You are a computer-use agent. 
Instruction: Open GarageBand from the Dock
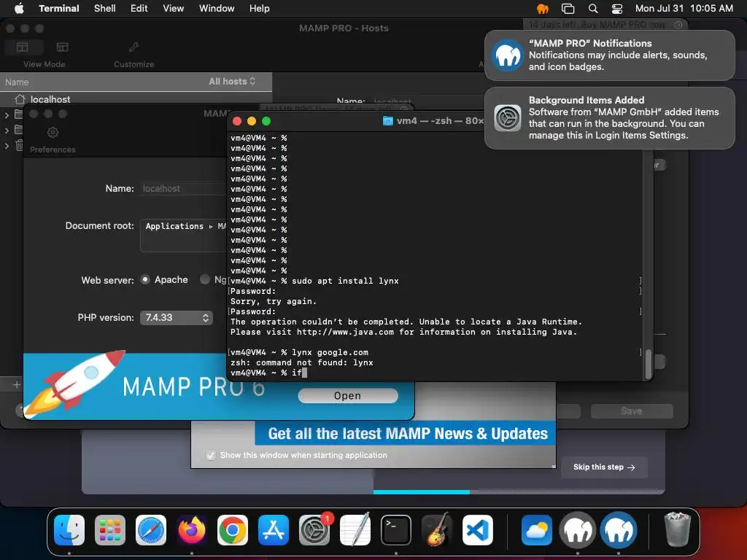tap(437, 530)
